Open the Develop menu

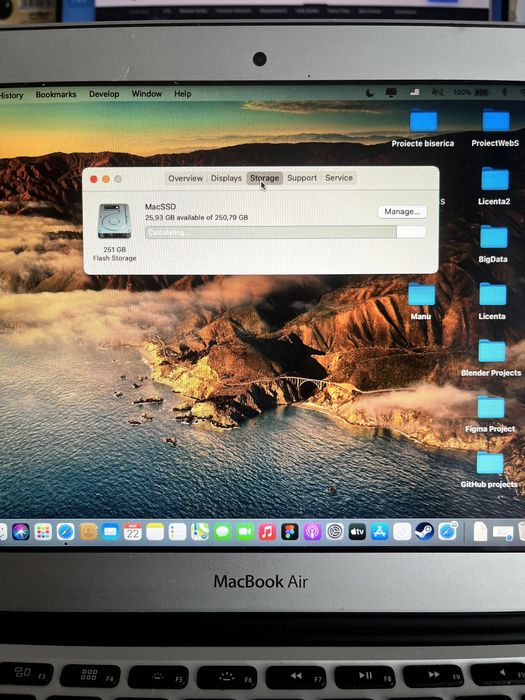[104, 94]
